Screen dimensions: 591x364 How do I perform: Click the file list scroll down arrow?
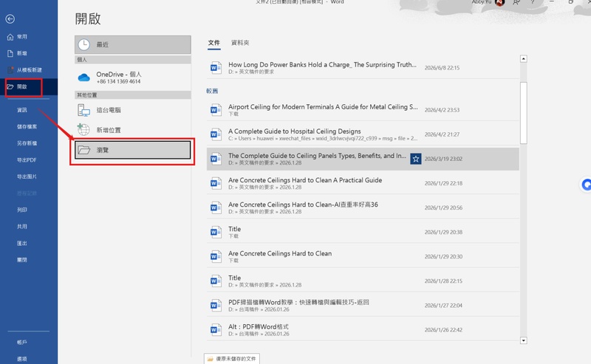point(523,340)
